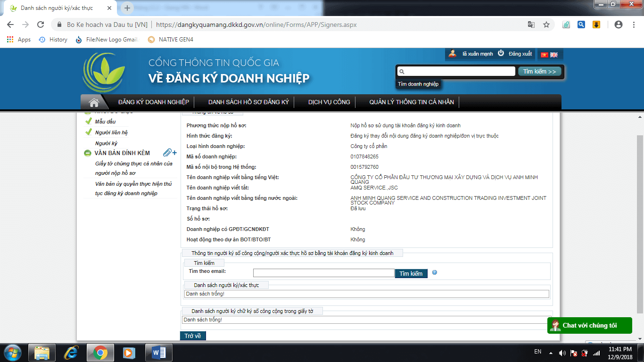
Task: Click the Tìm theo email input field
Action: pos(323,273)
